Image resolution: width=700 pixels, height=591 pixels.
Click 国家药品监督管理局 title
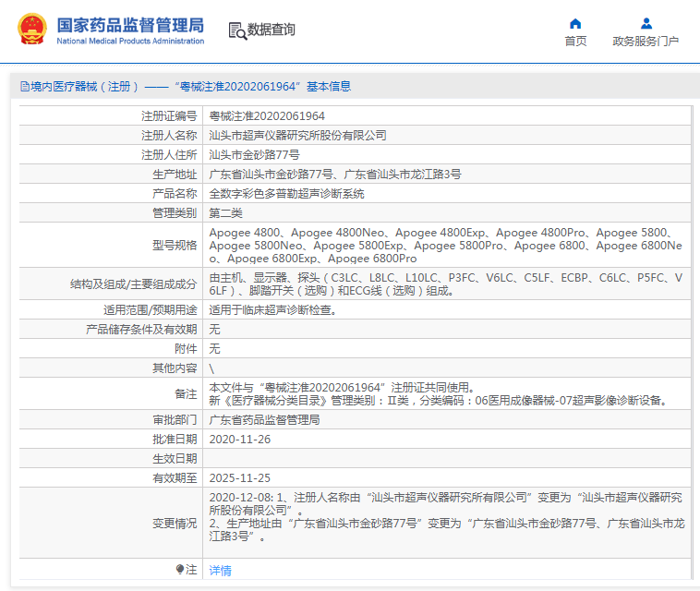[x=130, y=25]
